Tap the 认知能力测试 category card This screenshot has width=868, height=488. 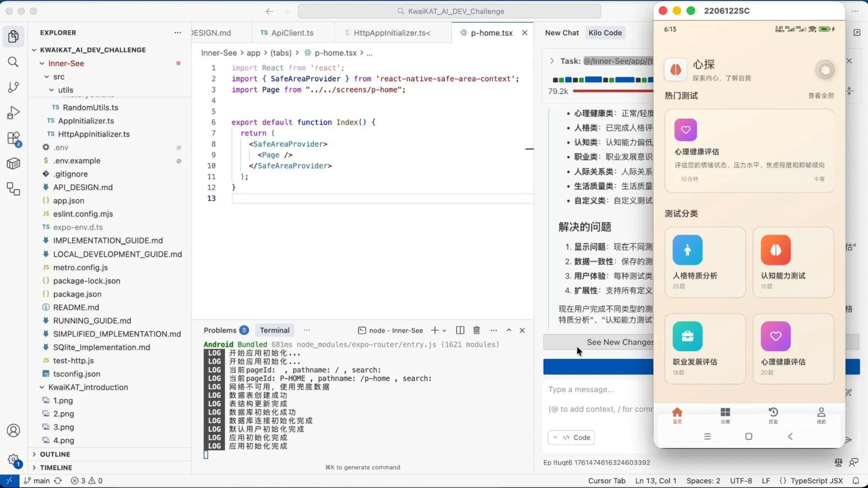793,262
